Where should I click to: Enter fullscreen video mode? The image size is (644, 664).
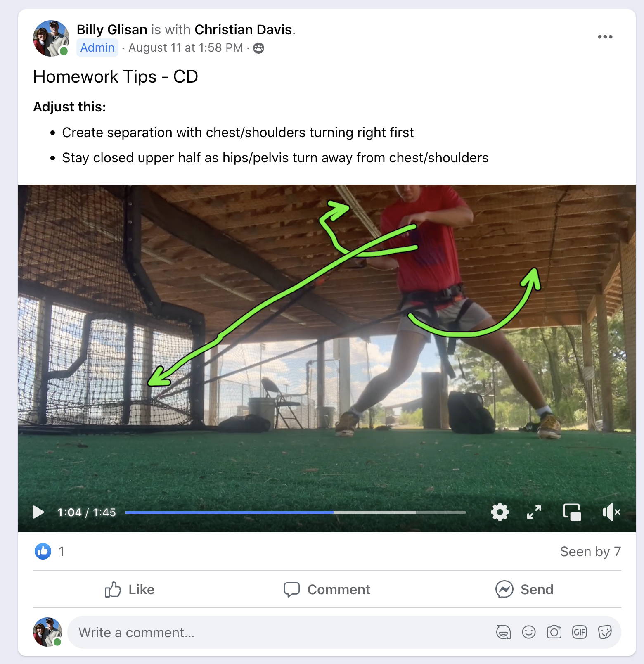tap(534, 512)
